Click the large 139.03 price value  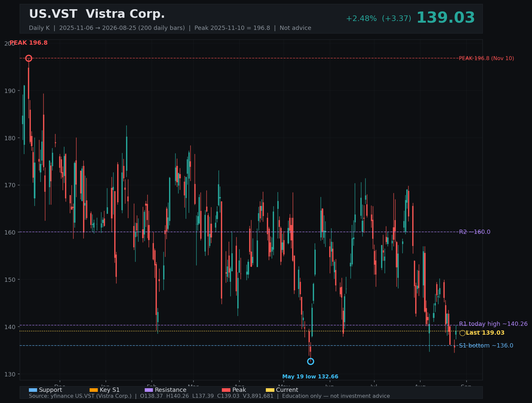(x=446, y=18)
